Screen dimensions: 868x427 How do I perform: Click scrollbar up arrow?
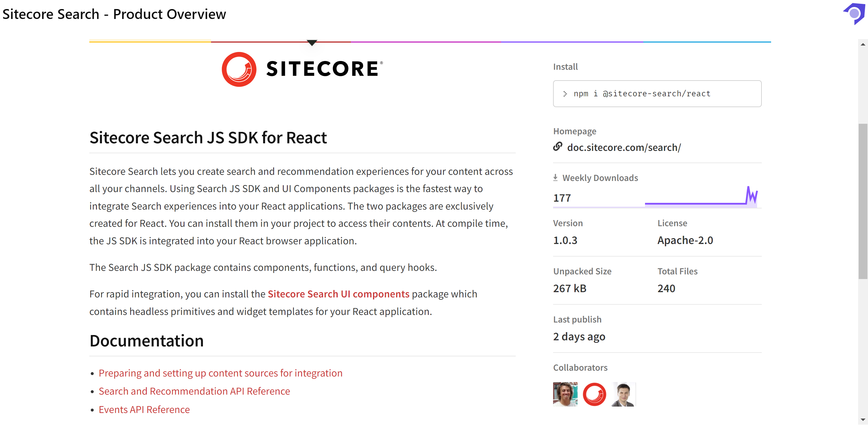tap(863, 44)
